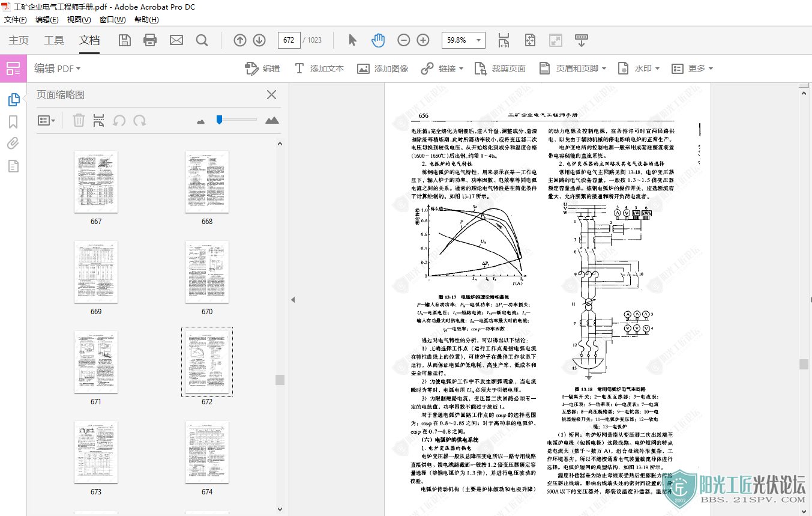Viewport: 812px width, 516px height.
Task: Toggle the page thumbnails sidebar icon
Action: coord(13,99)
